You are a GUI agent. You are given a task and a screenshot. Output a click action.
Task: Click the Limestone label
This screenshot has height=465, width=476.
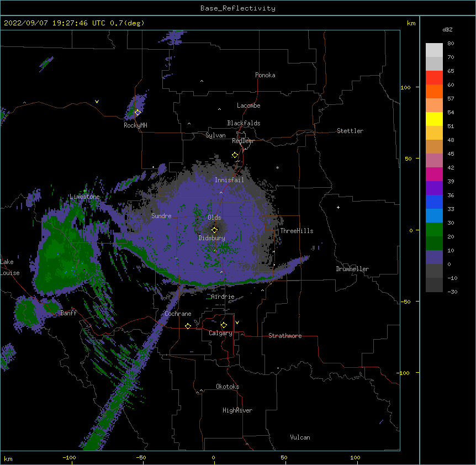click(84, 197)
